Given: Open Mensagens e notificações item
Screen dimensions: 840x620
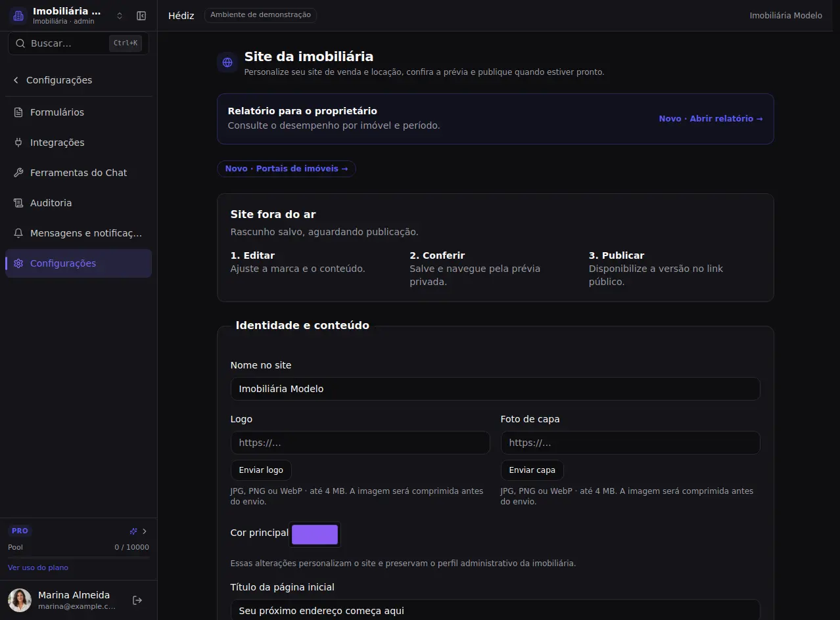Looking at the screenshot, I should click(x=78, y=233).
